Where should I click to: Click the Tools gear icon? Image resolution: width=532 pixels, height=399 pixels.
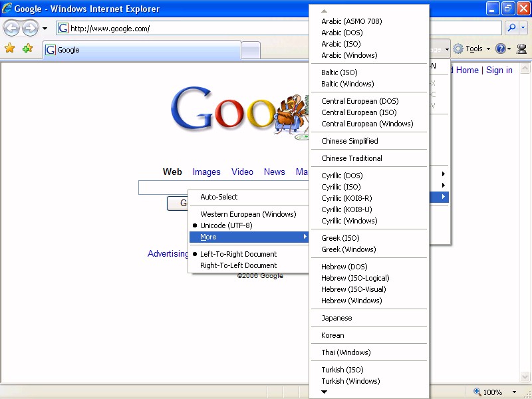(458, 49)
